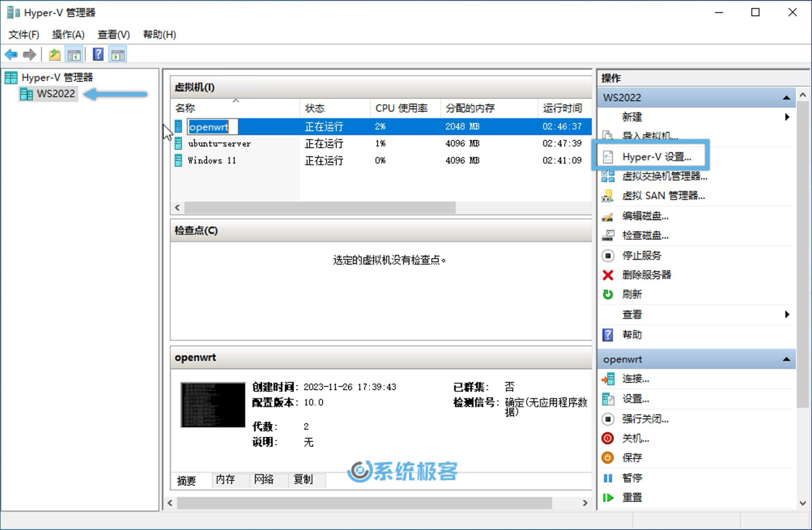The height and width of the screenshot is (530, 812).
Task: Select the ubuntu-server virtual machine row
Action: click(381, 144)
